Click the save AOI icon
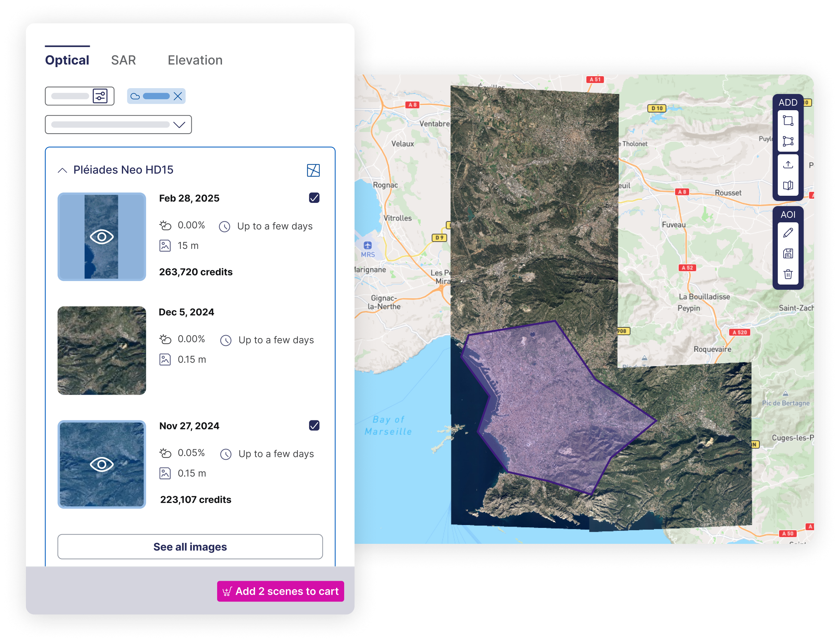Screen dimensions: 840x643 coord(787,253)
